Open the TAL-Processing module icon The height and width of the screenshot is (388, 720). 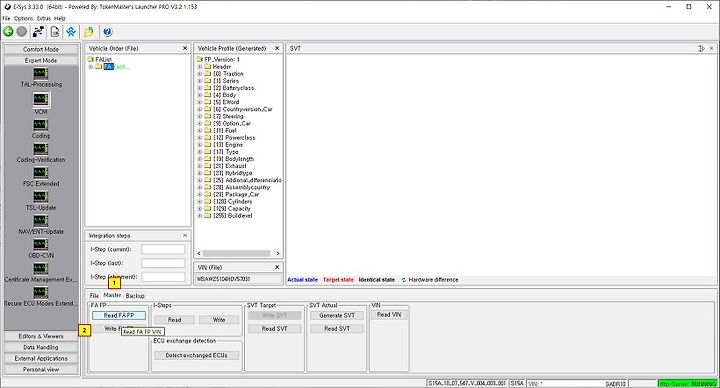point(41,73)
